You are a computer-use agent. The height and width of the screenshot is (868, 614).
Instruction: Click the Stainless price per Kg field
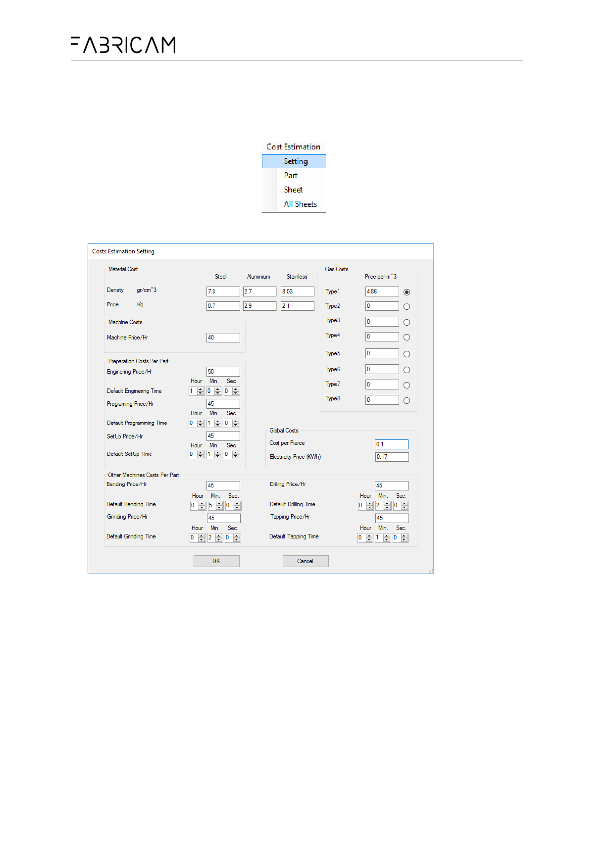pos(297,306)
